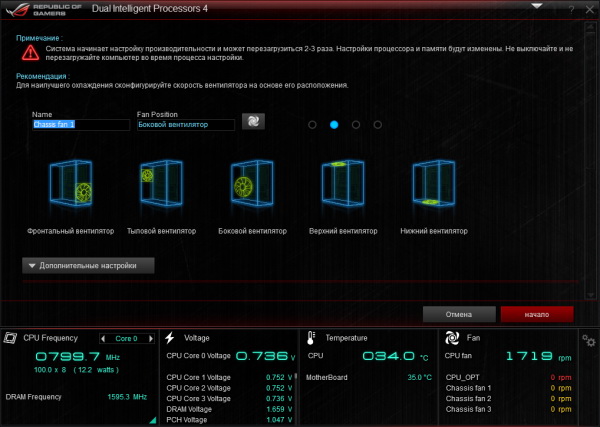Click the CPU Core 0 Voltage 0.736 readout
This screenshot has height=427, width=600.
click(231, 357)
